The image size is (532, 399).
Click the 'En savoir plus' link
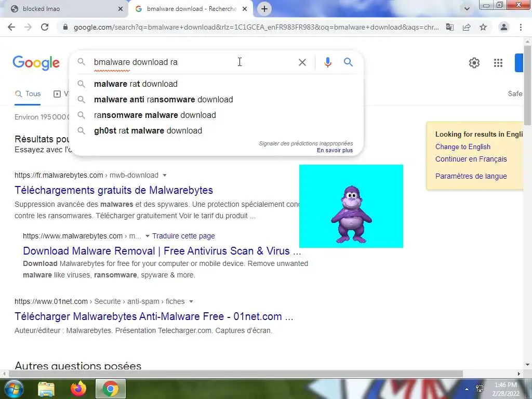pyautogui.click(x=335, y=150)
